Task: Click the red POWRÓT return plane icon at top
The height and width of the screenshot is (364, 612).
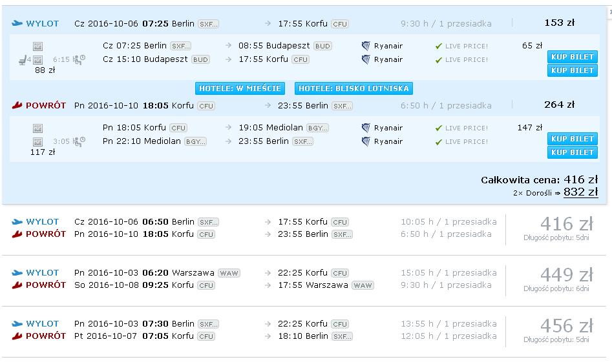Action: tap(17, 105)
